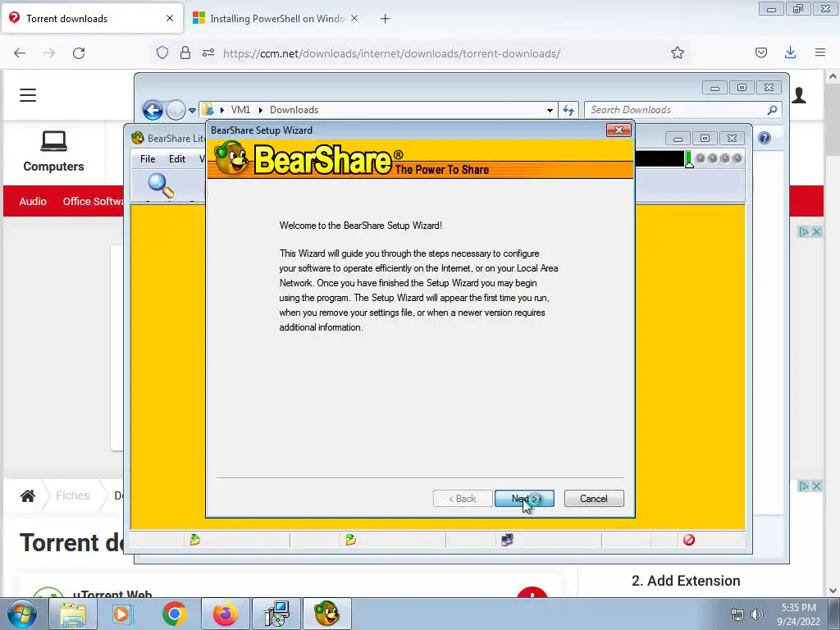Maximize the Explorer Downloads window

pos(742,87)
